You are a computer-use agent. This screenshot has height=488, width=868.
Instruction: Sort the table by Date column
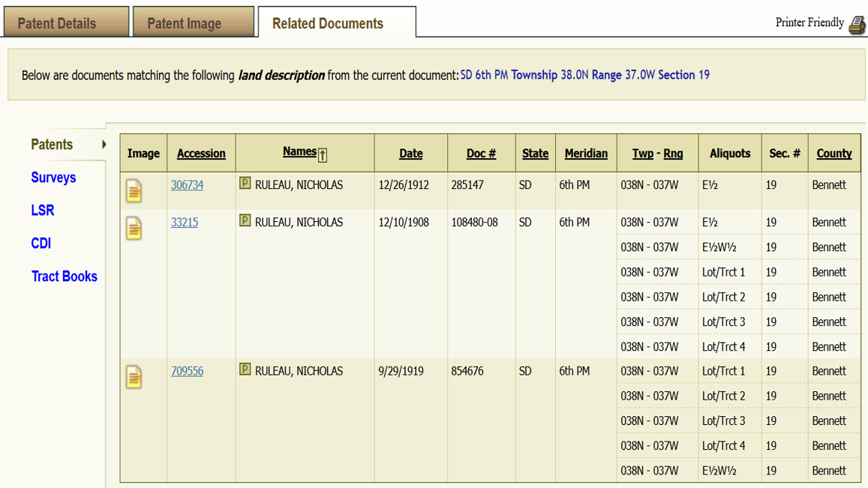tap(411, 153)
